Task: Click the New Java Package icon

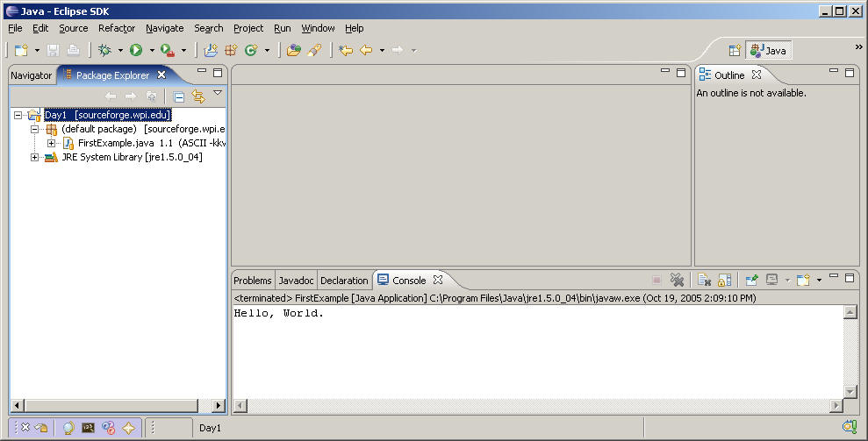Action: click(x=231, y=50)
